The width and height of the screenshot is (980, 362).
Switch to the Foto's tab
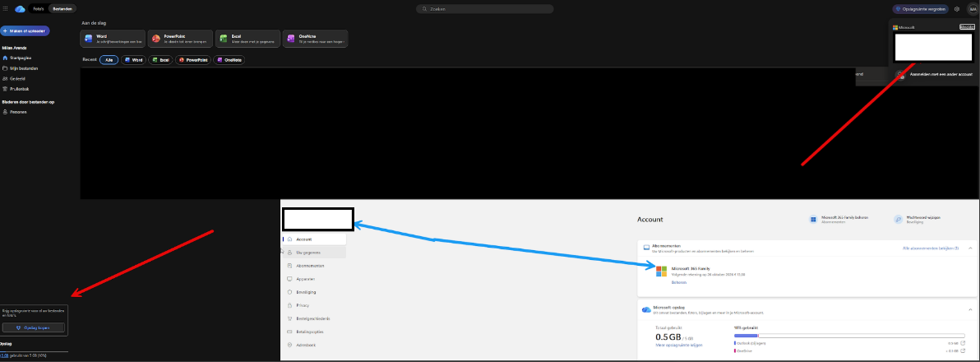(39, 9)
